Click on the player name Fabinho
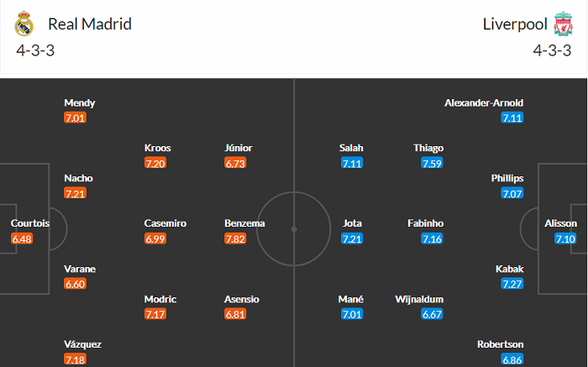The height and width of the screenshot is (367, 588). (424, 223)
